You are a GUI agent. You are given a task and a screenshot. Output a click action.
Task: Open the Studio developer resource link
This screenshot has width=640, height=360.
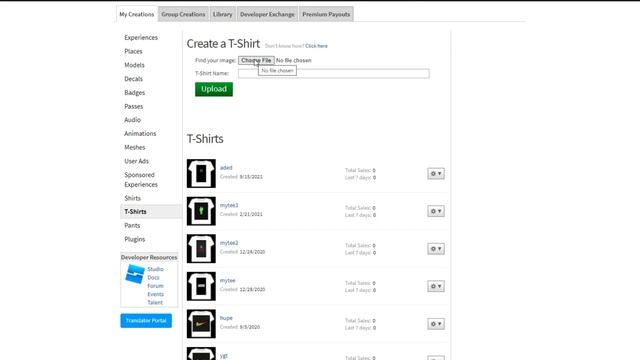coord(156,269)
